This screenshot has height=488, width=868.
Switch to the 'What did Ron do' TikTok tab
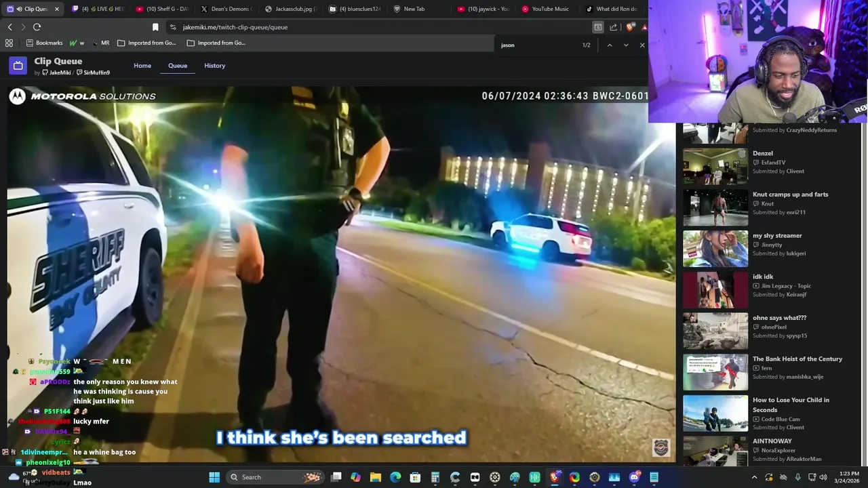click(612, 9)
